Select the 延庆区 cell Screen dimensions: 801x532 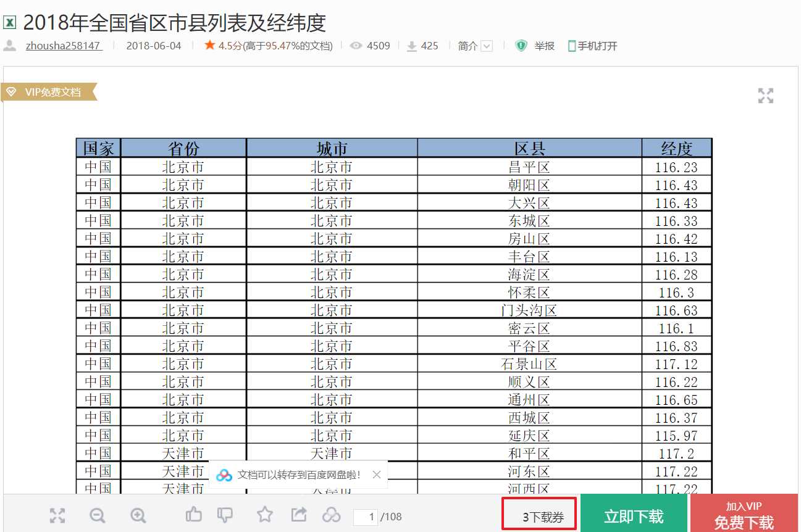(529, 436)
